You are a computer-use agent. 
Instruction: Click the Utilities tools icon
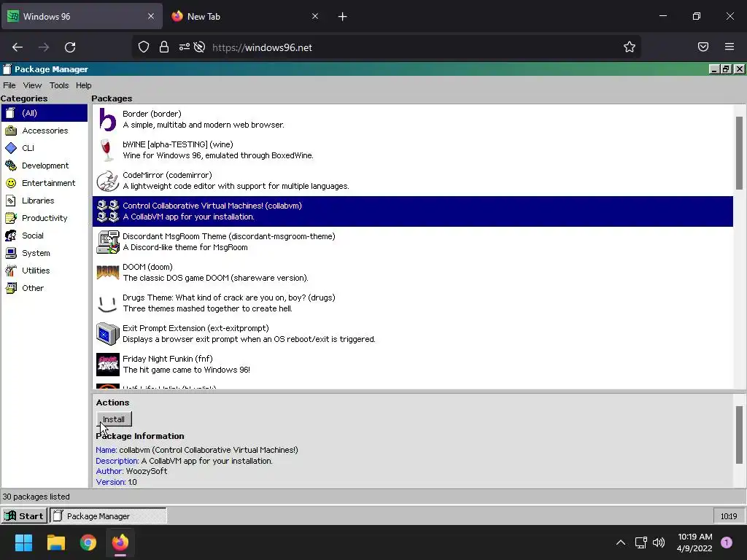(x=10, y=271)
